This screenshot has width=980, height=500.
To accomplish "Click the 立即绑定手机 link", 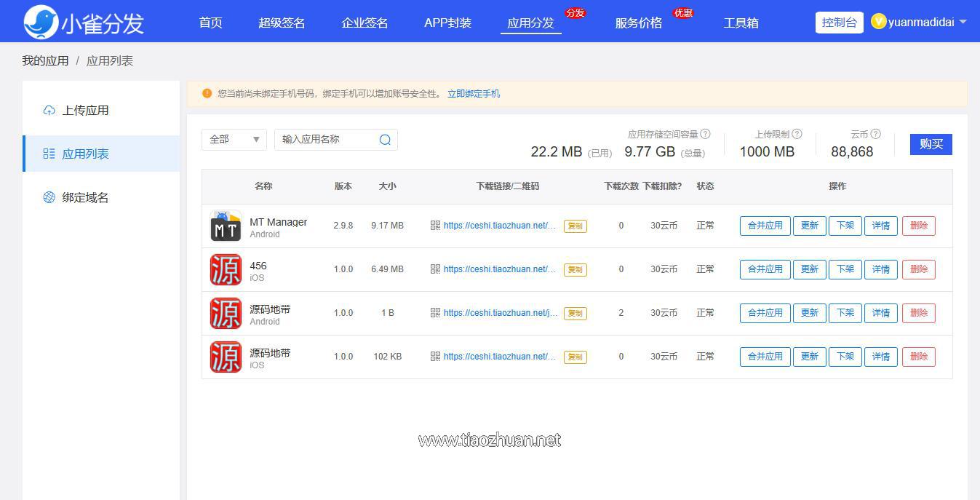I will [473, 94].
